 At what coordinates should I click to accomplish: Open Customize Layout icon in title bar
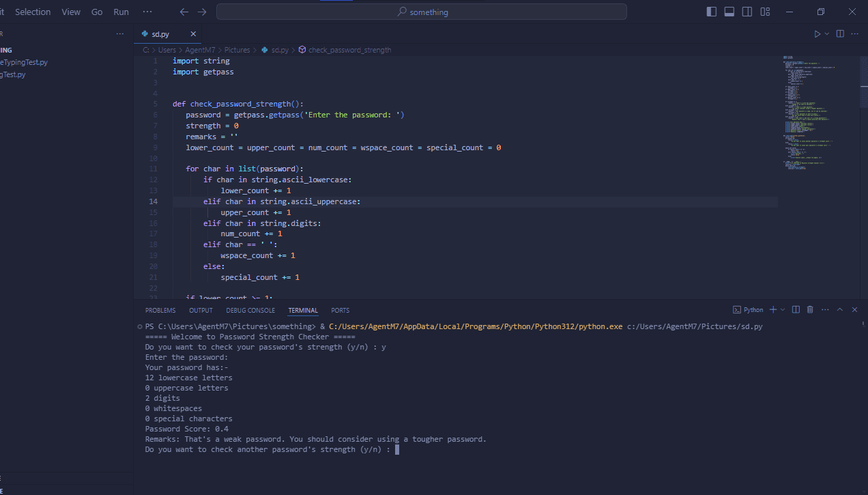click(765, 12)
